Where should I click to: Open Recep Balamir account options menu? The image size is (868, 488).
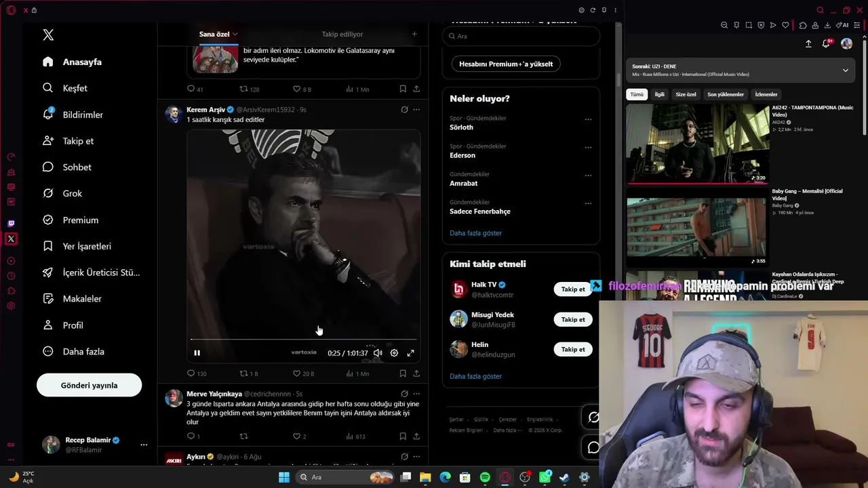point(144,445)
